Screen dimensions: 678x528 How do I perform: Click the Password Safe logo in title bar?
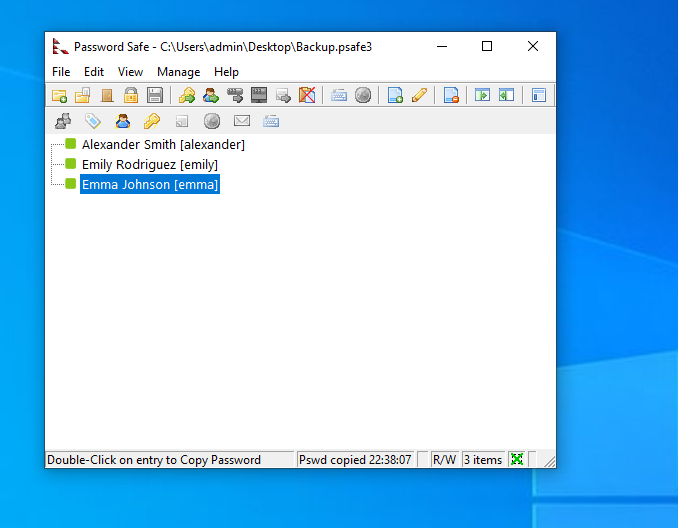coord(60,46)
